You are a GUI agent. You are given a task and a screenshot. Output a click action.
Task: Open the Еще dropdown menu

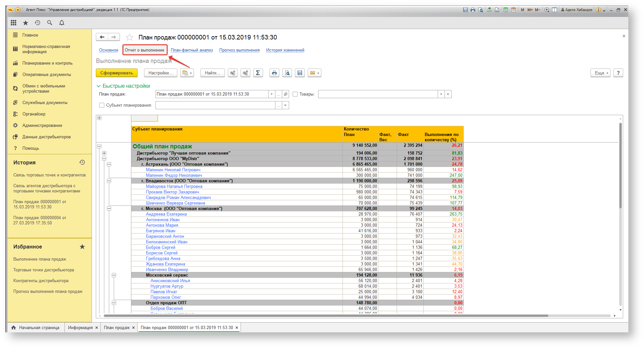tap(600, 73)
